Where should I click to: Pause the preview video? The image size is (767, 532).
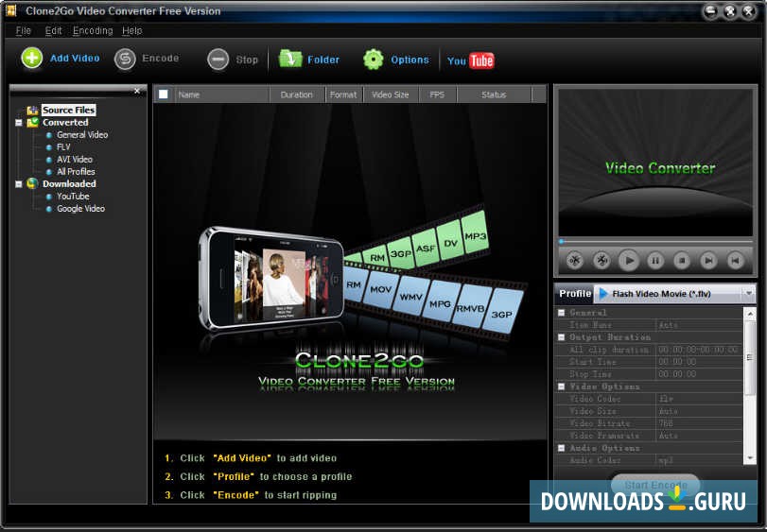pos(655,261)
